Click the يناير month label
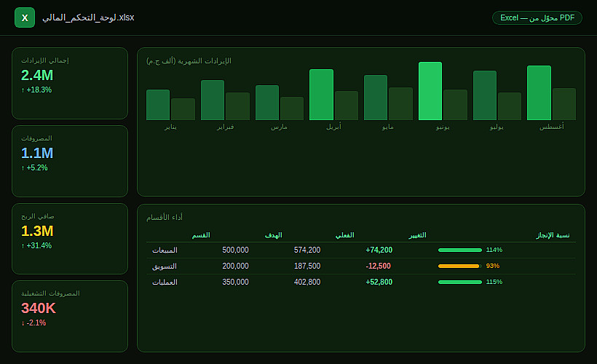Viewport: 597px width, 364px height. (170, 127)
